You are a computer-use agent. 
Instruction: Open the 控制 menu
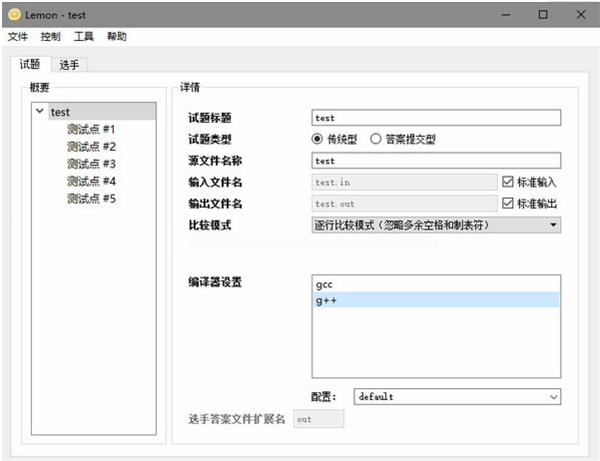pyautogui.click(x=51, y=37)
